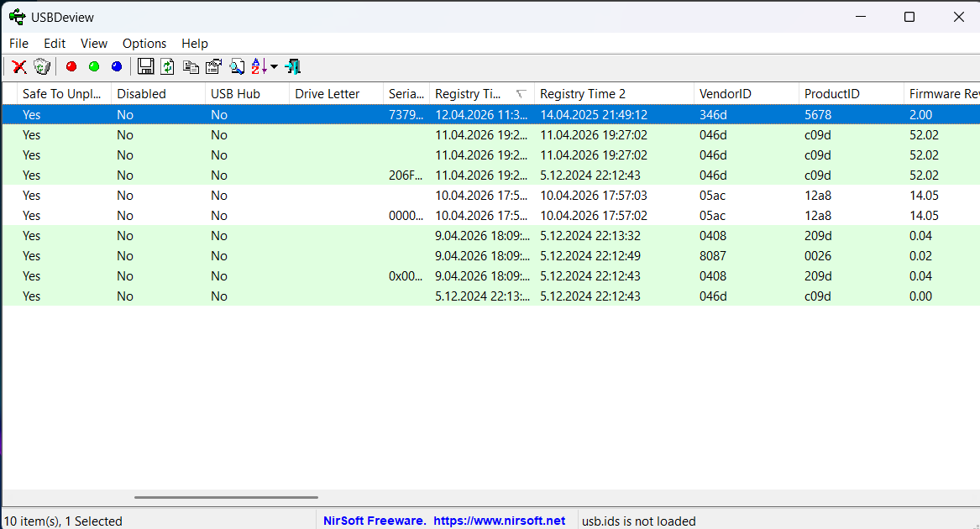Click the exit door toolbar icon

tap(292, 66)
